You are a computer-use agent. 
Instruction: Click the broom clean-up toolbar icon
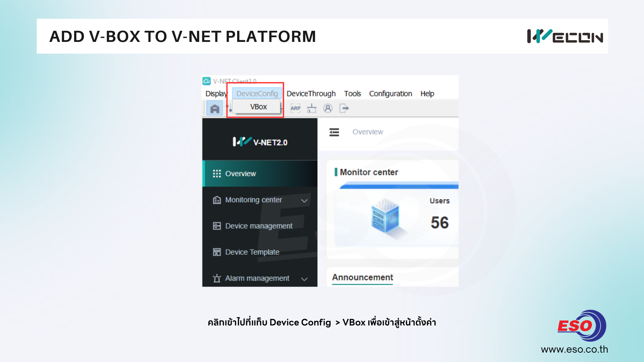[x=312, y=108]
